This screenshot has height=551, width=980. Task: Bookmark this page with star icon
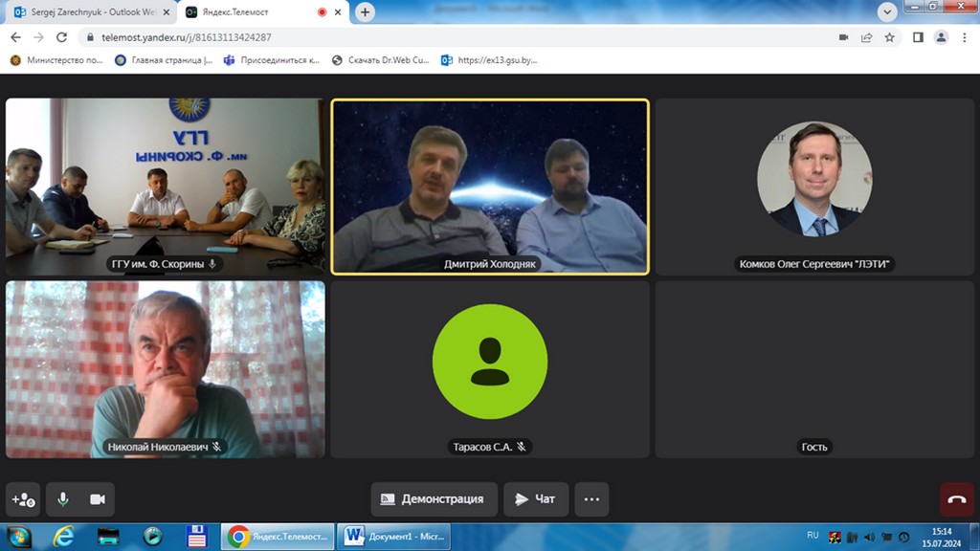pyautogui.click(x=890, y=37)
